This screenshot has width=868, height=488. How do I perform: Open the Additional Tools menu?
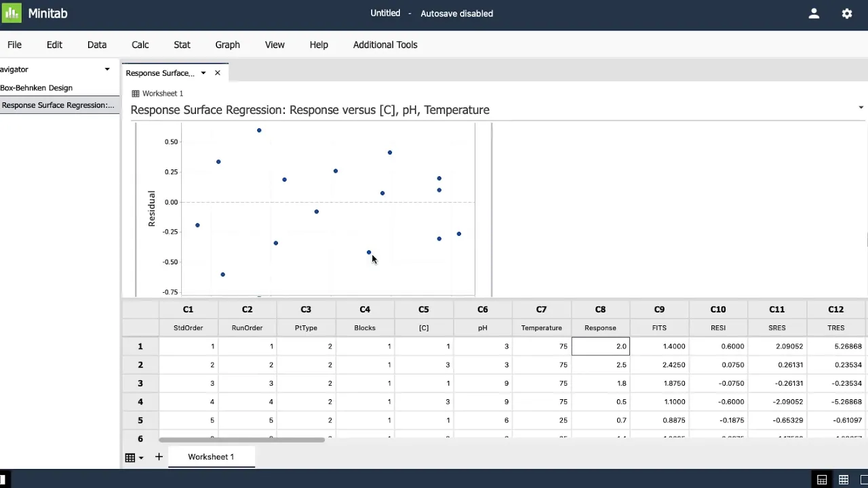click(x=384, y=45)
